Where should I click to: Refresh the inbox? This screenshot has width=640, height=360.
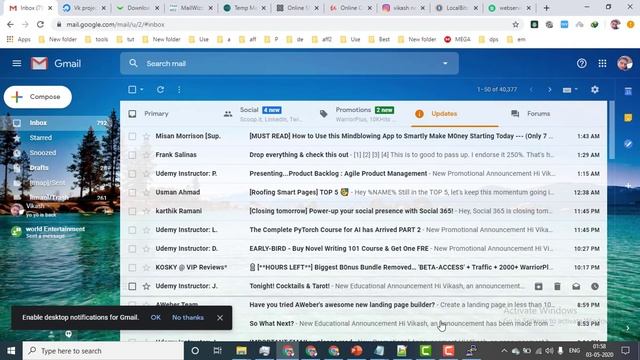coord(160,89)
